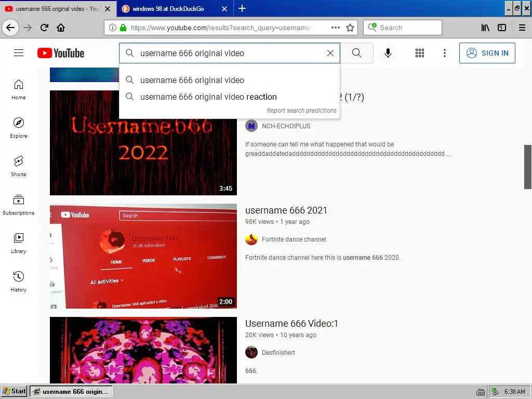The width and height of the screenshot is (532, 399).
Task: Click the browser forward arrow
Action: pos(28,28)
